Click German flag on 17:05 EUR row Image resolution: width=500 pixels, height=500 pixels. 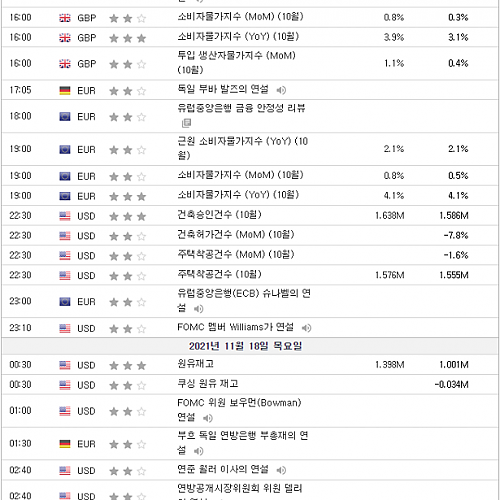(65, 90)
